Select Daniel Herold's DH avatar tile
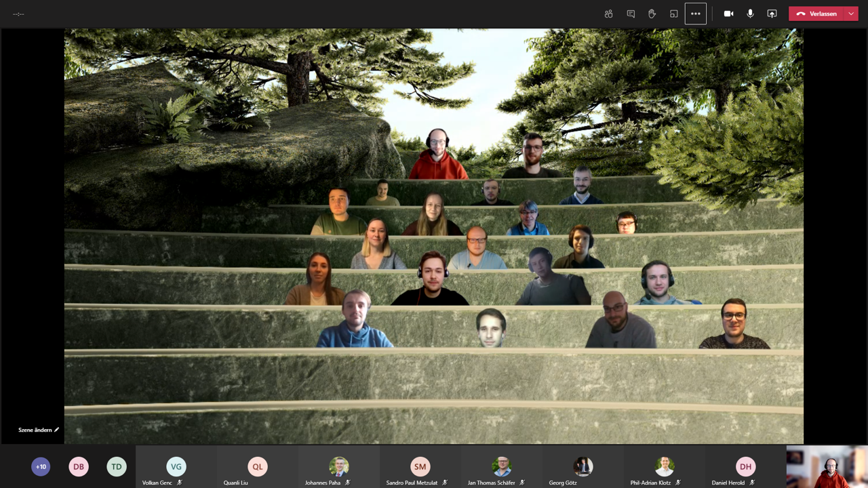Viewport: 868px width, 488px height. coord(746,466)
